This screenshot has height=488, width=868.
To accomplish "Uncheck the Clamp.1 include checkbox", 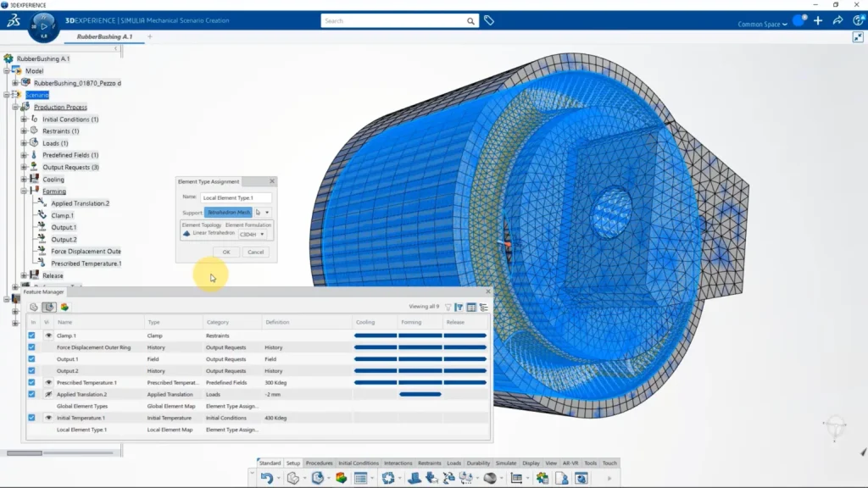I will 31,335.
